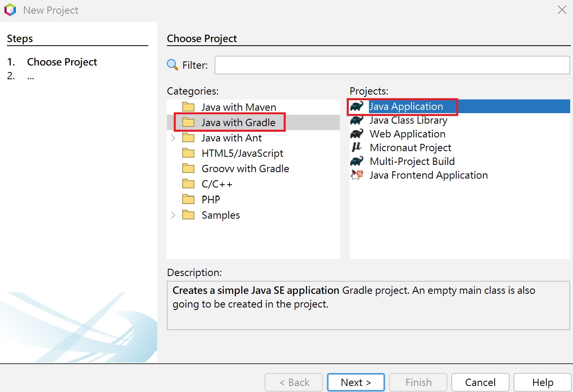This screenshot has width=573, height=392.
Task: Click the Java with Maven folder icon
Action: point(188,107)
